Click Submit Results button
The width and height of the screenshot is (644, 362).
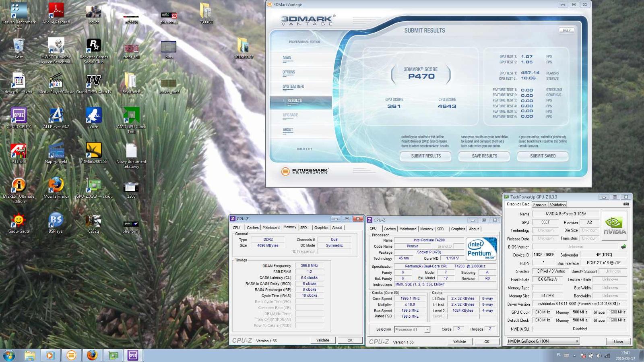[x=426, y=156]
